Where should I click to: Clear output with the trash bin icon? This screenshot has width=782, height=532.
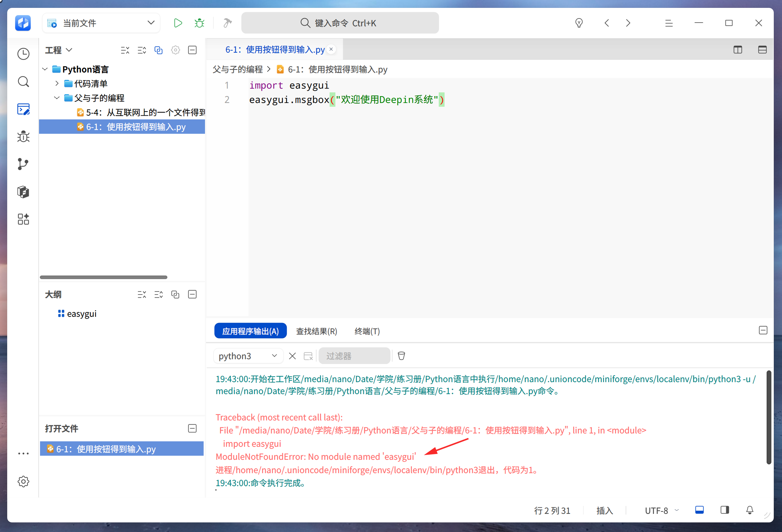(x=401, y=356)
